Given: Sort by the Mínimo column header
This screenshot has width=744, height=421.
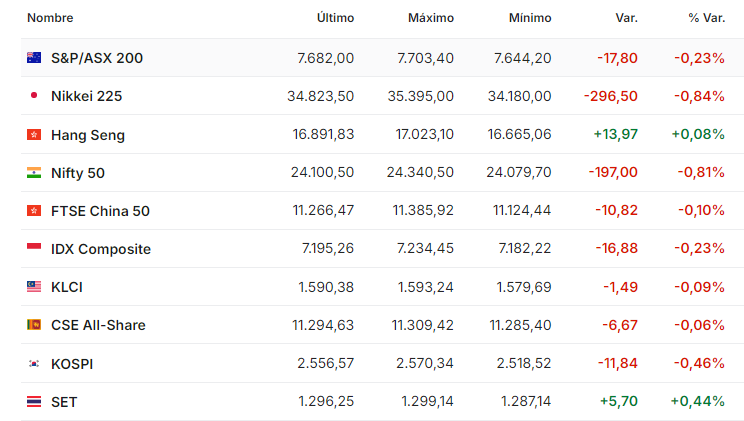Looking at the screenshot, I should click(x=530, y=18).
